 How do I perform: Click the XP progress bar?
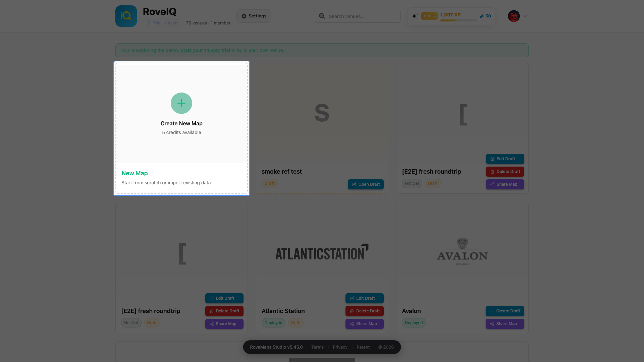click(x=459, y=20)
